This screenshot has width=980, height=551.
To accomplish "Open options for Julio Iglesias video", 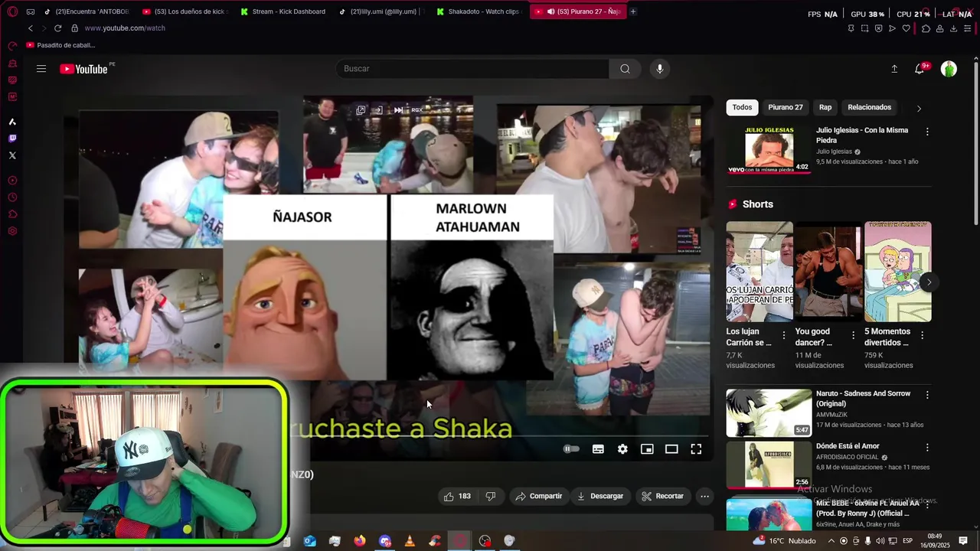I will (x=927, y=132).
